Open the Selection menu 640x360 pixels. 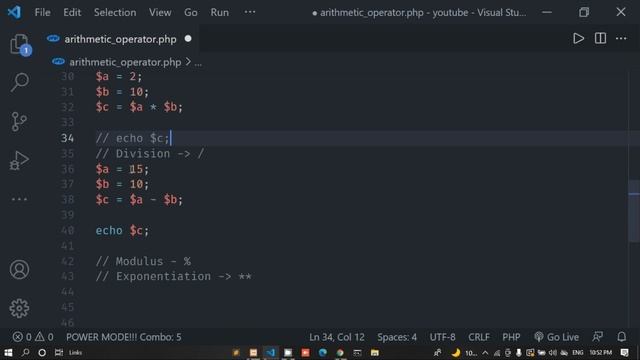[x=115, y=12]
